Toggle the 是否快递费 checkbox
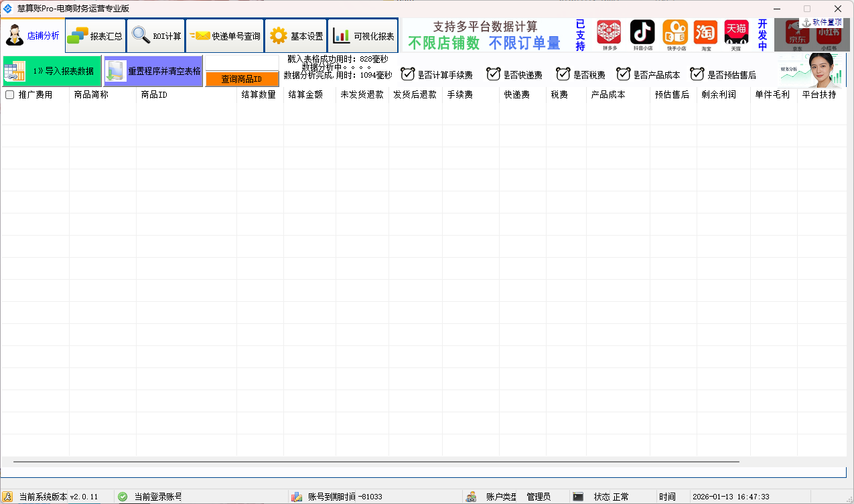This screenshot has width=854, height=504. 494,74
